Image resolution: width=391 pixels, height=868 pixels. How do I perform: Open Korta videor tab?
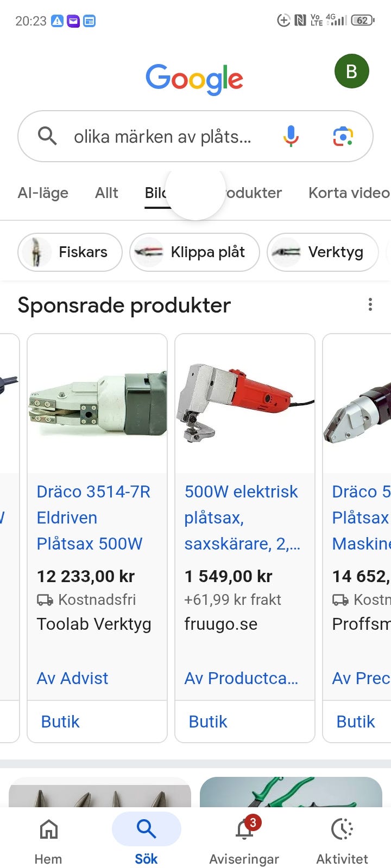point(349,193)
